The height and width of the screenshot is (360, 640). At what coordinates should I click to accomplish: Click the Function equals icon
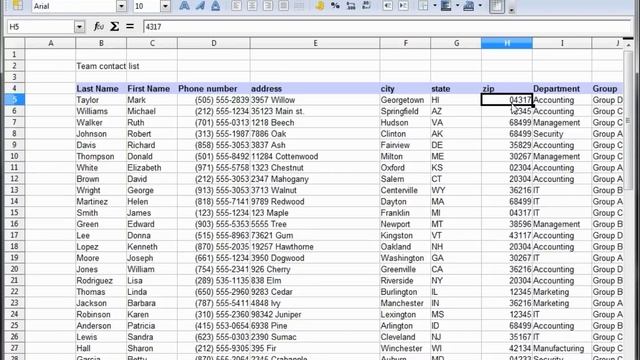pyautogui.click(x=130, y=27)
